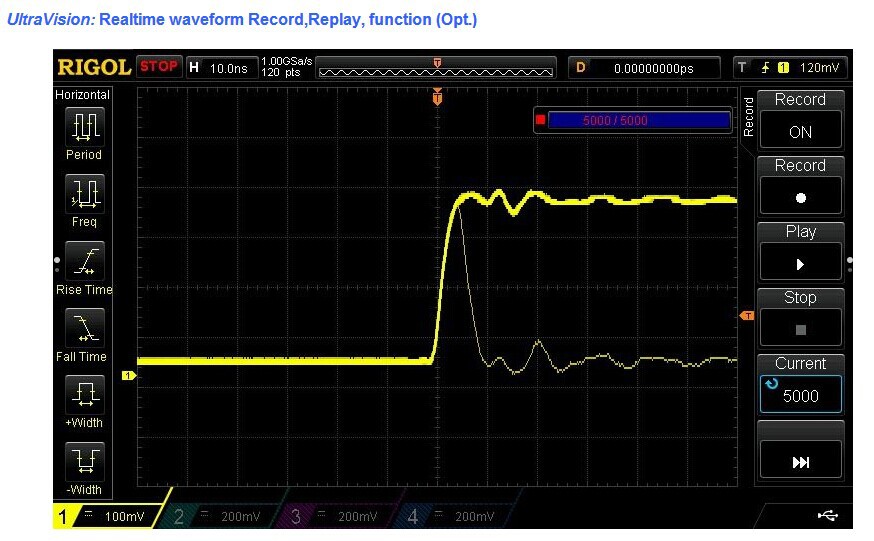Image resolution: width=874 pixels, height=541 pixels.
Task: Toggle Record mode ON setting
Action: pos(800,131)
